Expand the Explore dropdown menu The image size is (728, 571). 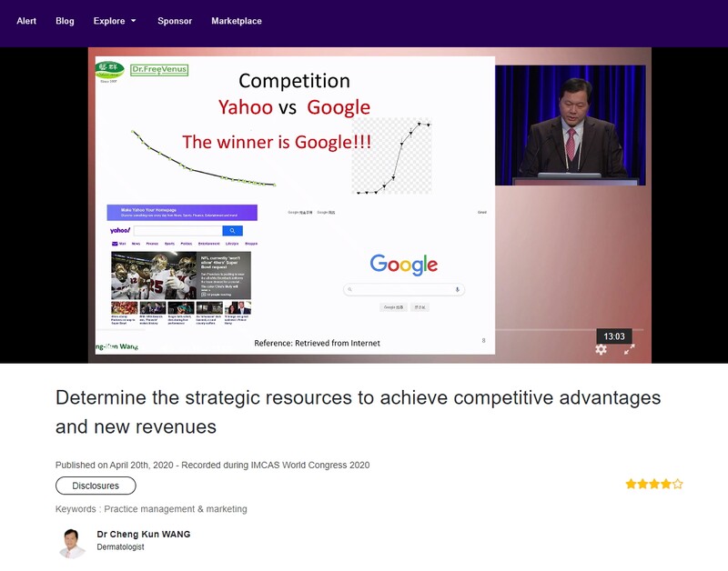(x=115, y=21)
